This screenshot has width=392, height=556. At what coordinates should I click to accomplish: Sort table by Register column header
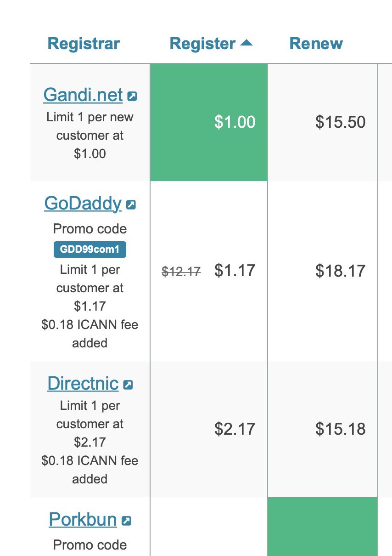tap(202, 44)
